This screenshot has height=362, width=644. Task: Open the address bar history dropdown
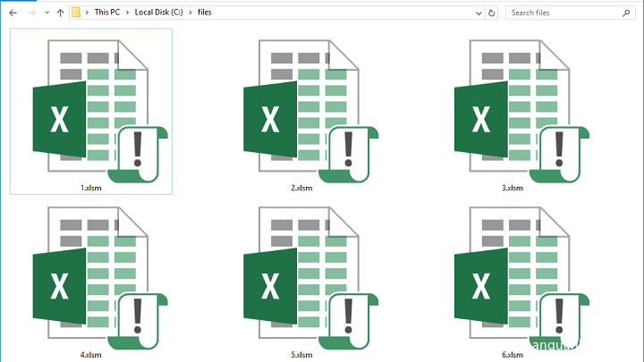pyautogui.click(x=479, y=13)
